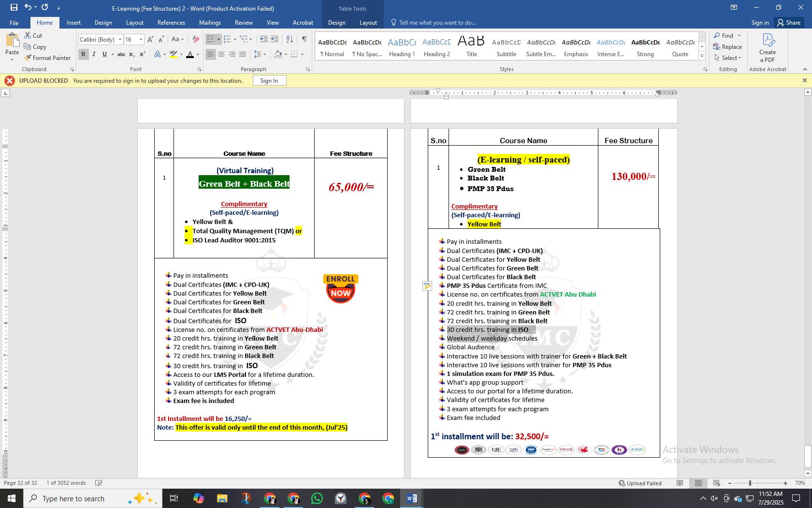Toggle Underline formatting

pyautogui.click(x=104, y=54)
